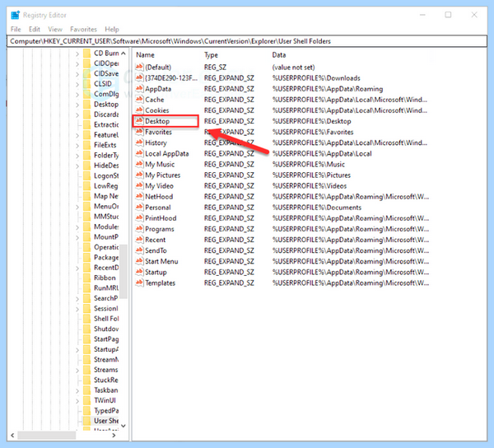Image resolution: width=494 pixels, height=448 pixels.
Task: Select the User She key in tree
Action: point(106,421)
